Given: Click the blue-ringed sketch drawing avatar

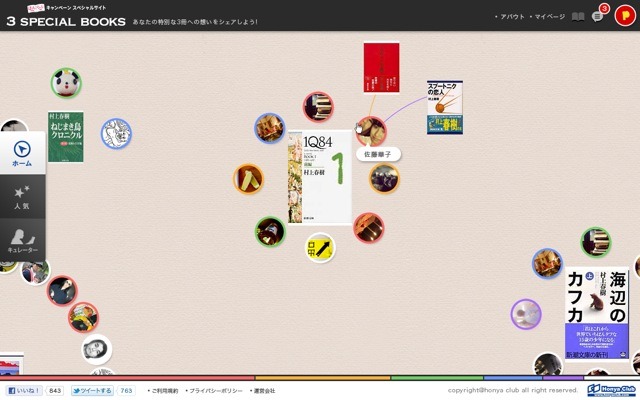Looking at the screenshot, I should tap(116, 133).
